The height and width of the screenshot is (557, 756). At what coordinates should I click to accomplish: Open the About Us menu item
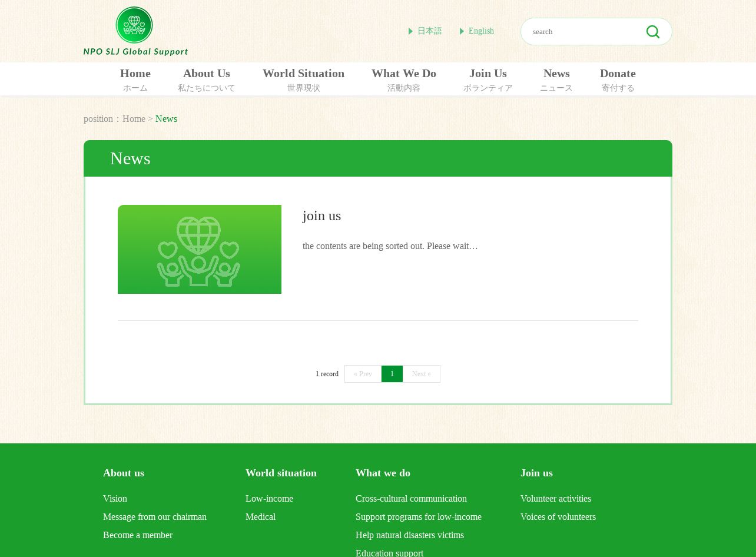pyautogui.click(x=207, y=79)
